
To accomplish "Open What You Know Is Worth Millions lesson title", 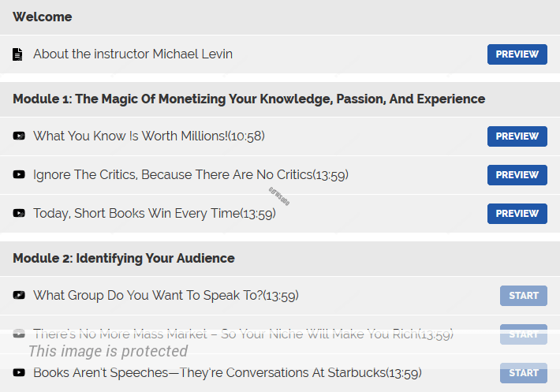I will [x=148, y=136].
